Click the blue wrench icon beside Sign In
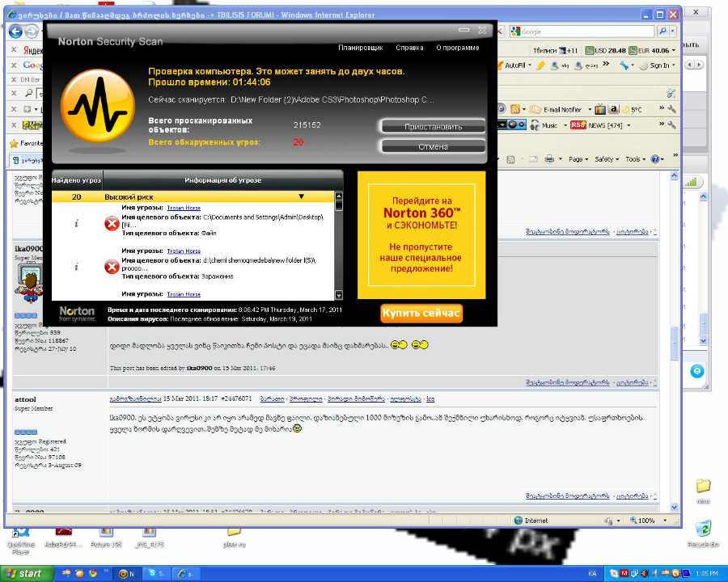Viewport: 728px width, 582px height. point(624,65)
